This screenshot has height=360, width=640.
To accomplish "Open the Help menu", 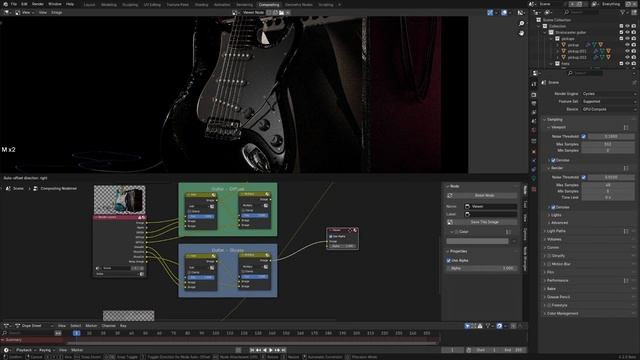I will [x=70, y=4].
